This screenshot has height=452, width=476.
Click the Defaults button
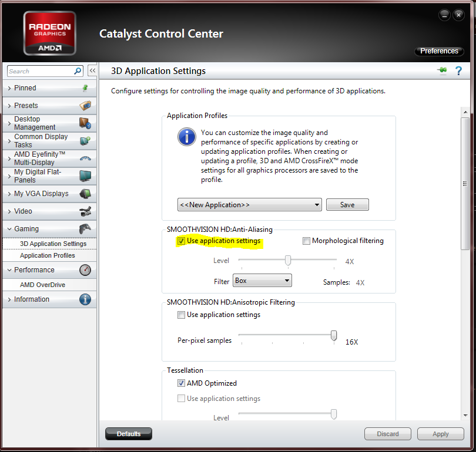point(129,434)
